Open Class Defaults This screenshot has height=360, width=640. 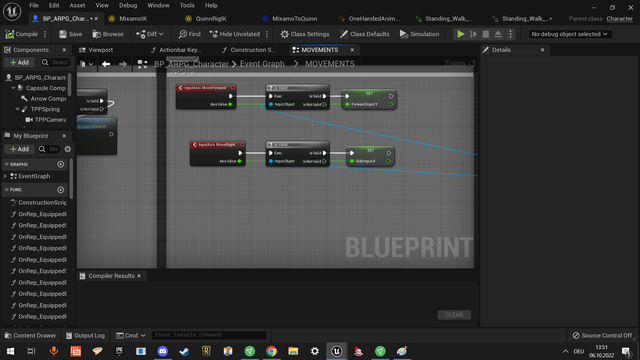tap(364, 34)
